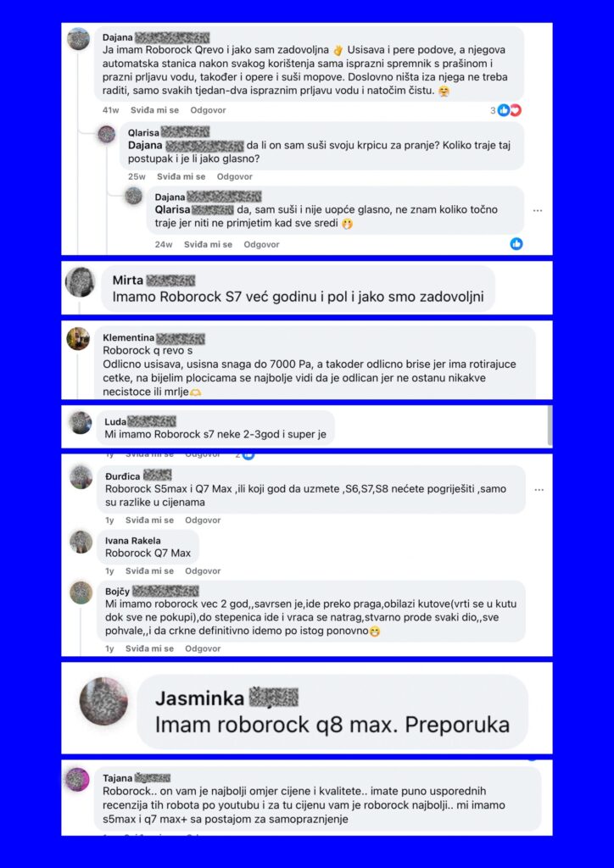Click the scrollbar beside Luda's comment
The height and width of the screenshot is (868, 614).
pyautogui.click(x=550, y=426)
